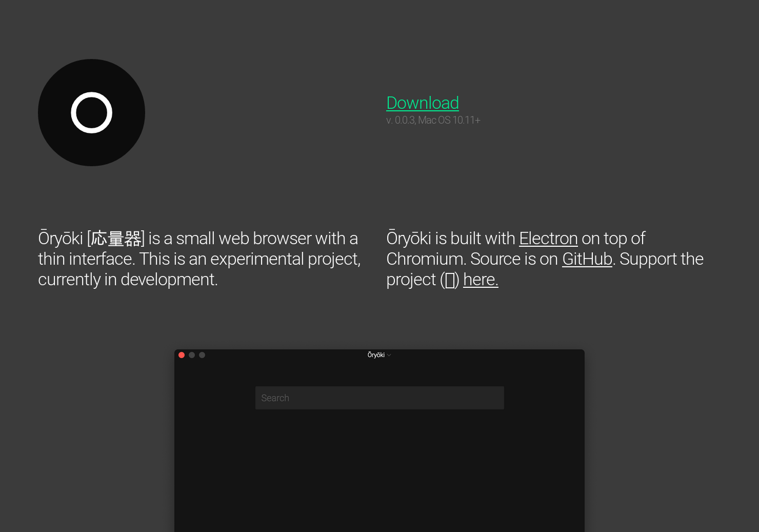The width and height of the screenshot is (759, 532).
Task: Click the last gray dot in the preview window
Action: click(202, 355)
